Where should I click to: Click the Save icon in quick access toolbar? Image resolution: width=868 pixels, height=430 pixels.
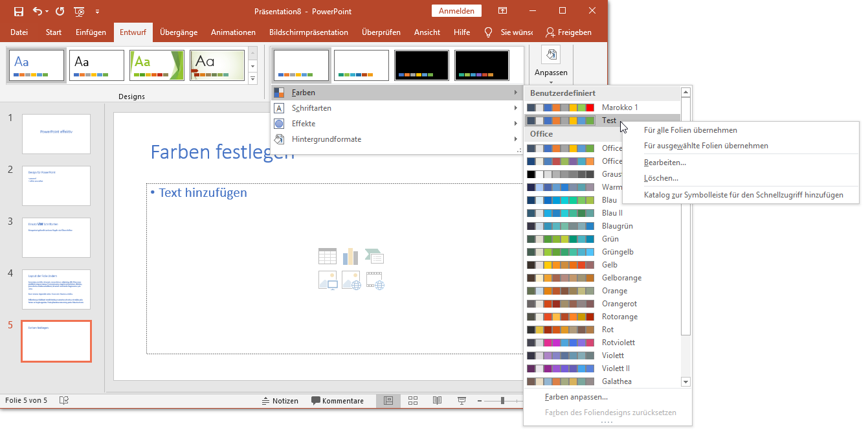coord(19,11)
